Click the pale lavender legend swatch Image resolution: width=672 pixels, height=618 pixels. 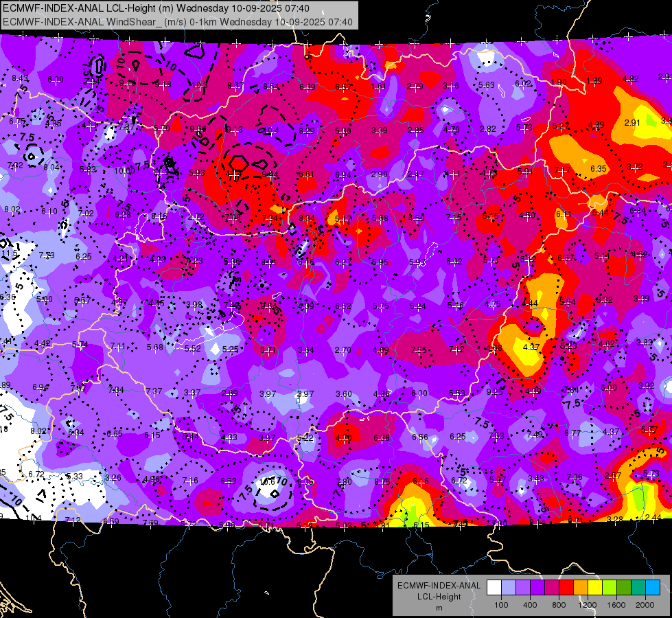click(509, 588)
